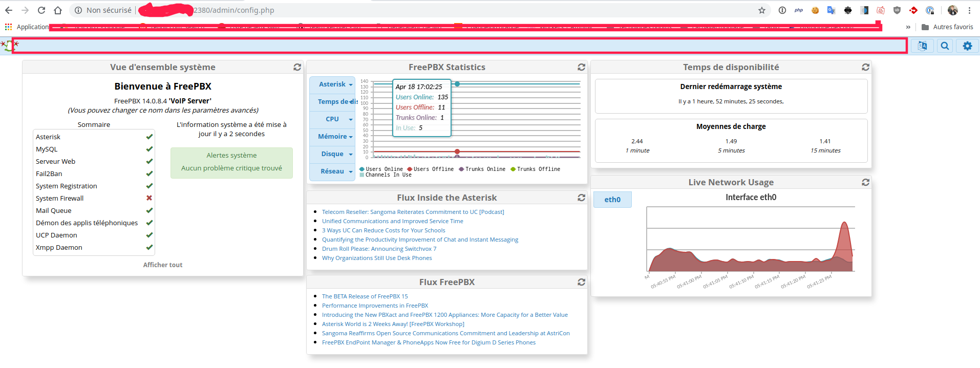
Task: Open the Chrome profile avatar
Action: (x=953, y=10)
